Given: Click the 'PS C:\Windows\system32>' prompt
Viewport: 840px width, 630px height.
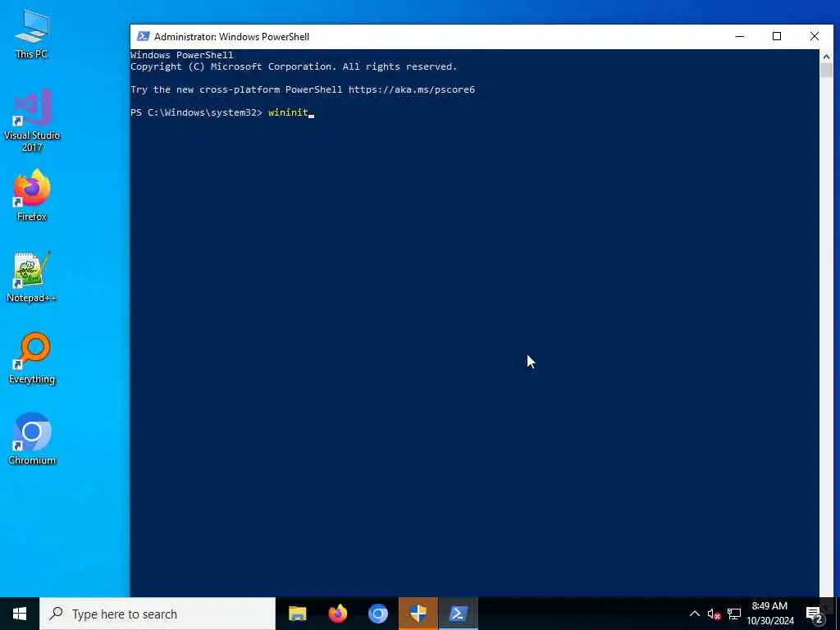Looking at the screenshot, I should 196,112.
